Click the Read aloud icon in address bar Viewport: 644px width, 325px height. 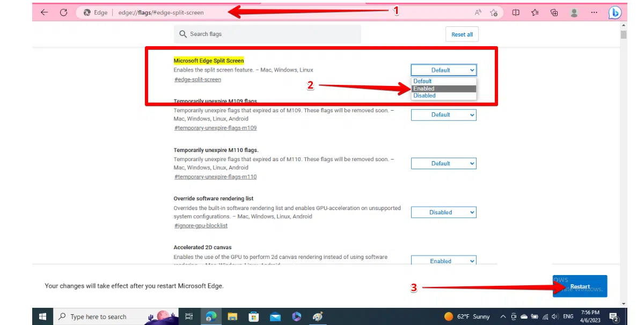coord(478,12)
